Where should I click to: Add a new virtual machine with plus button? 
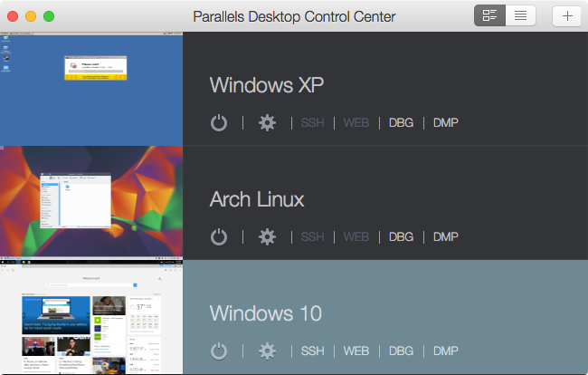click(567, 15)
